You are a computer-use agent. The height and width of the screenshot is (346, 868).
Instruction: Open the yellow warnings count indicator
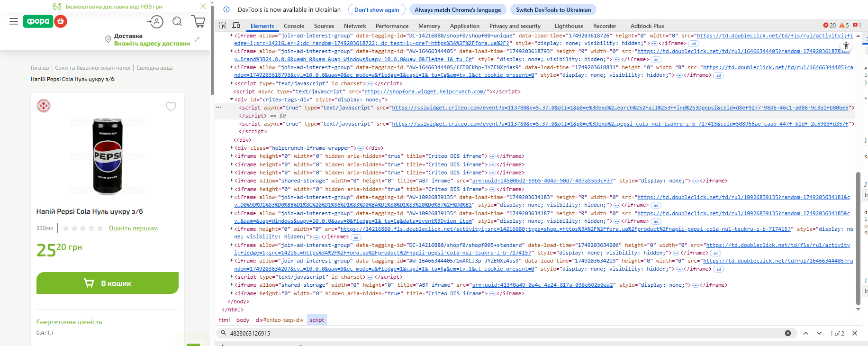click(x=844, y=26)
